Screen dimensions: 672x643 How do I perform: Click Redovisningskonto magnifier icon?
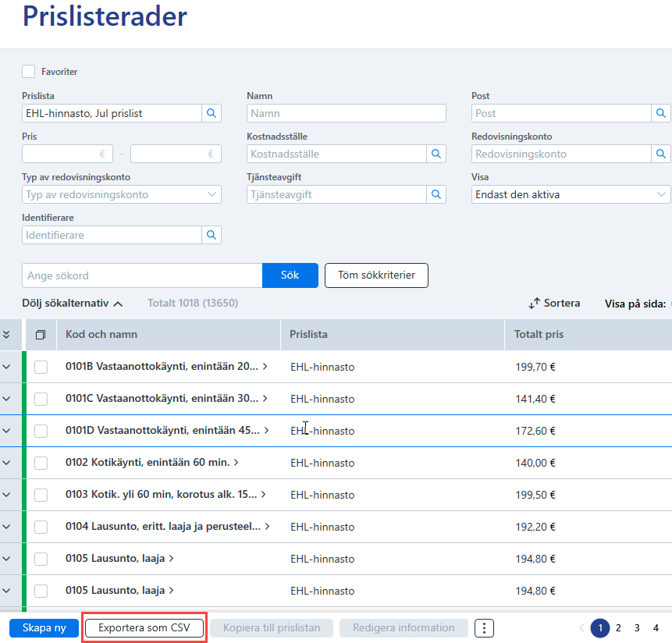pyautogui.click(x=661, y=154)
